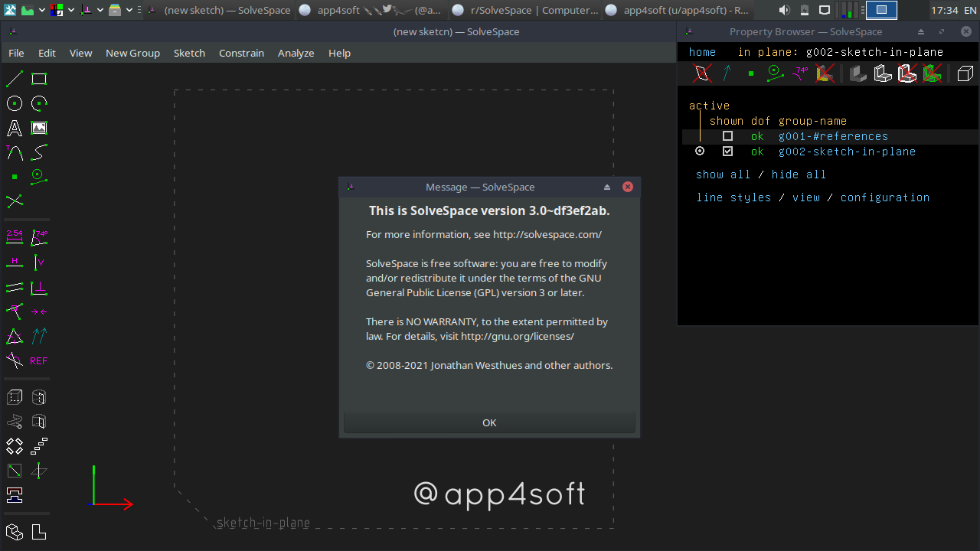The height and width of the screenshot is (551, 980).
Task: Select the Line Segment tool
Action: pyautogui.click(x=14, y=78)
